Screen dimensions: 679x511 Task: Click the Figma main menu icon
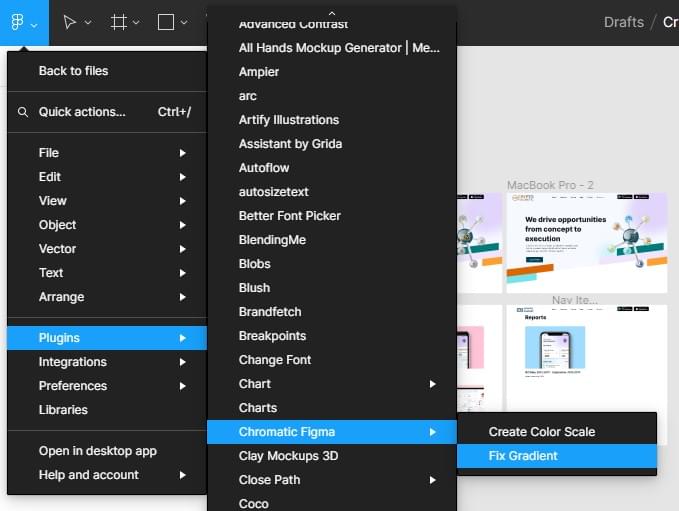(x=17, y=22)
